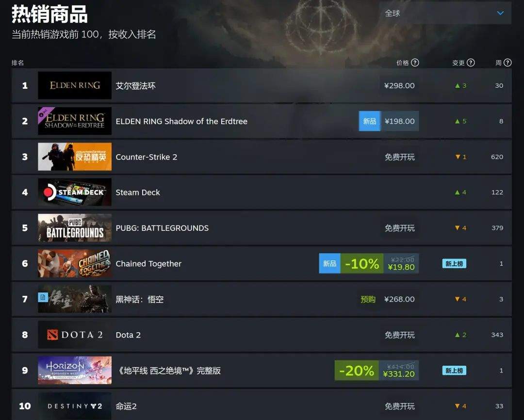524x420 pixels.
Task: Click the ¥198.00 price for Shadow of the Erdtree
Action: tap(400, 121)
